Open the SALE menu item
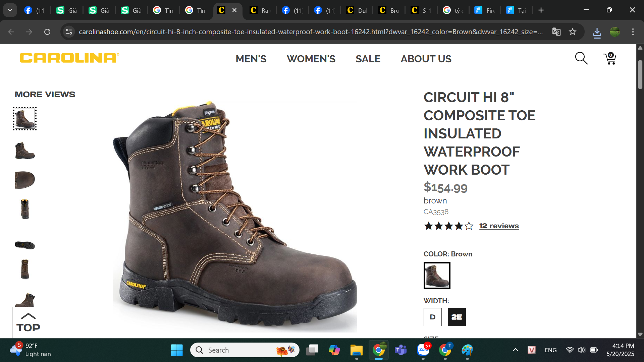The height and width of the screenshot is (362, 644). (368, 59)
